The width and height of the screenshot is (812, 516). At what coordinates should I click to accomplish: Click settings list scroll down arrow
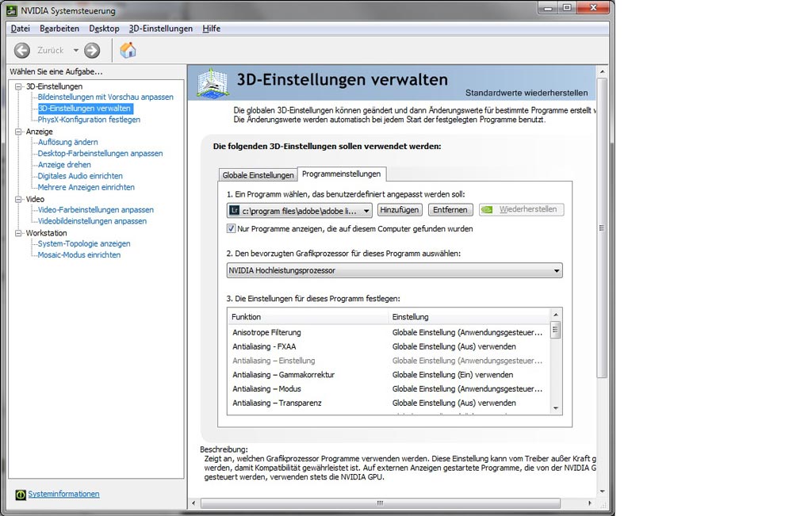pos(556,408)
